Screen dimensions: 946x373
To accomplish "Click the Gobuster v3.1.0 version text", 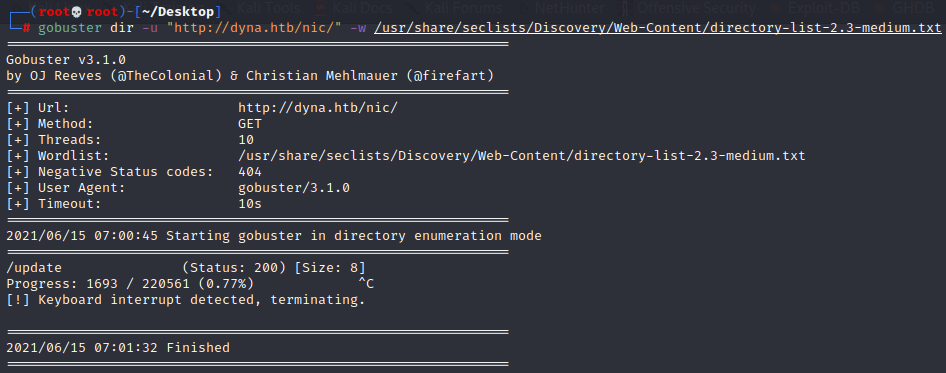I will click(x=66, y=60).
